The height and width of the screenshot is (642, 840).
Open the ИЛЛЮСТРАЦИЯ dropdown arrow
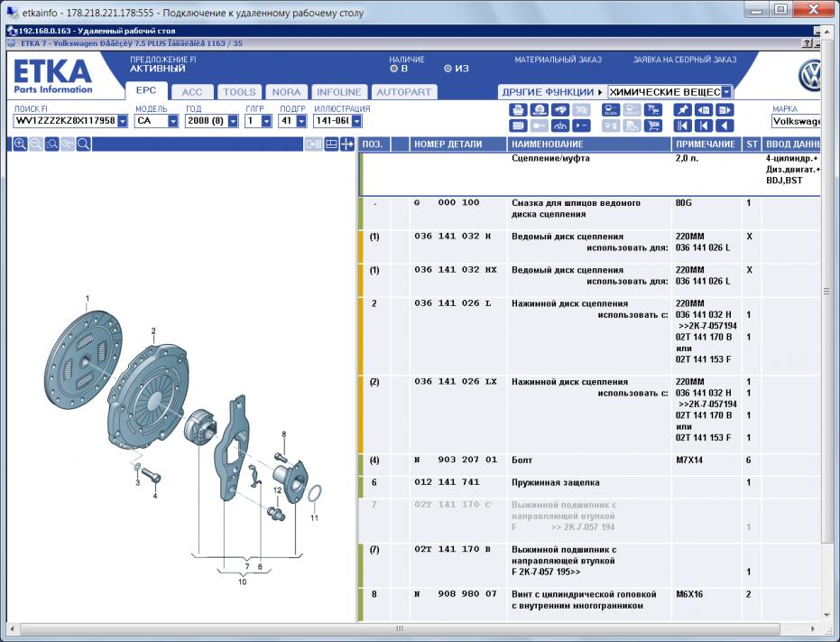356,121
